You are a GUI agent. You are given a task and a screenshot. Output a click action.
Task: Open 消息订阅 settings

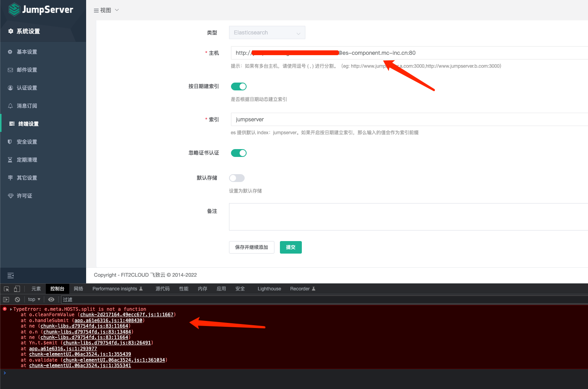click(x=27, y=106)
